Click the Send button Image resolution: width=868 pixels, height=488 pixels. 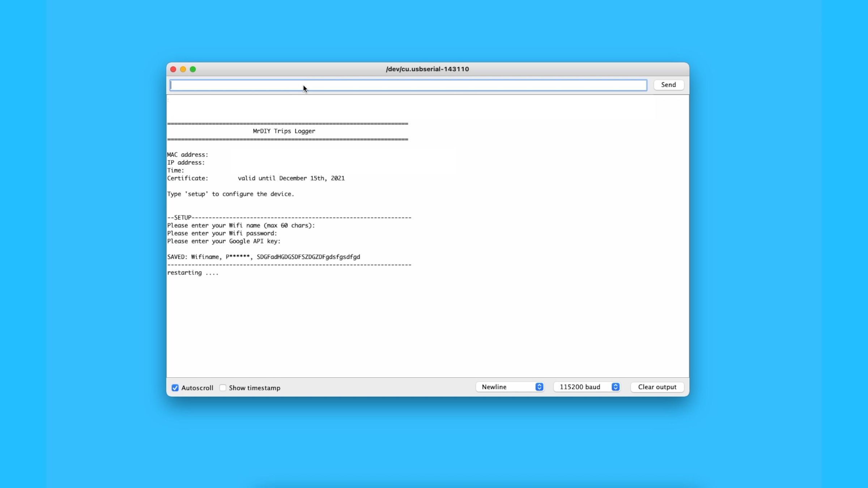(668, 85)
